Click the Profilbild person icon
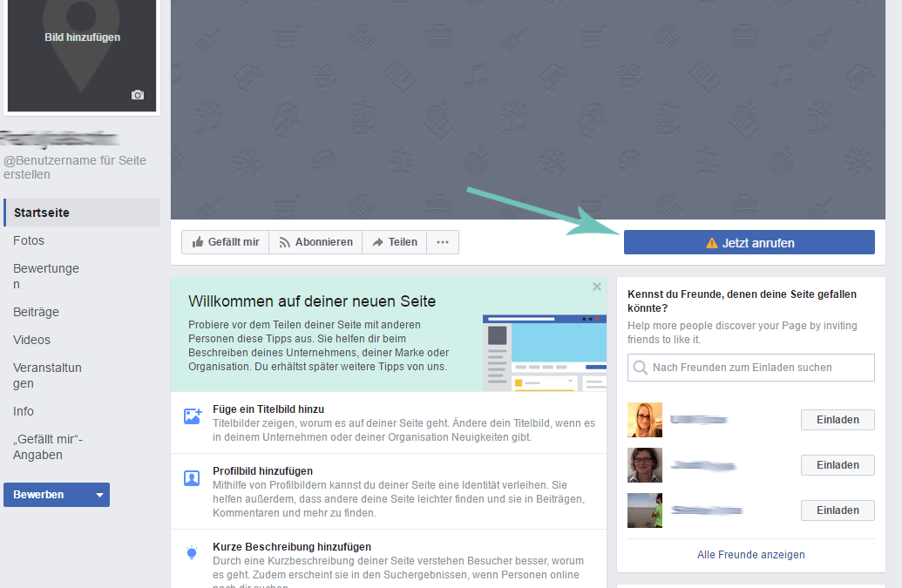The height and width of the screenshot is (588, 902). pos(192,477)
